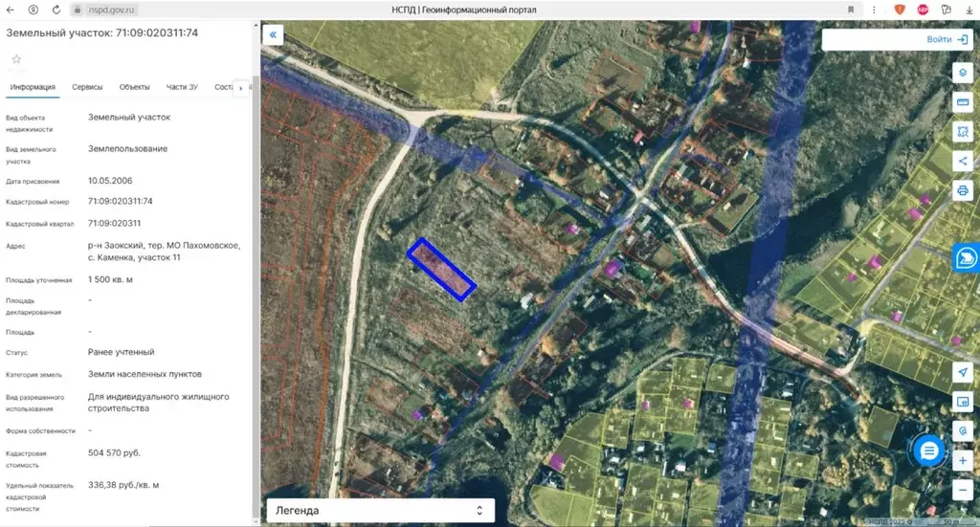This screenshot has height=527, width=980.
Task: Show more tabs with arrow
Action: coord(241,88)
